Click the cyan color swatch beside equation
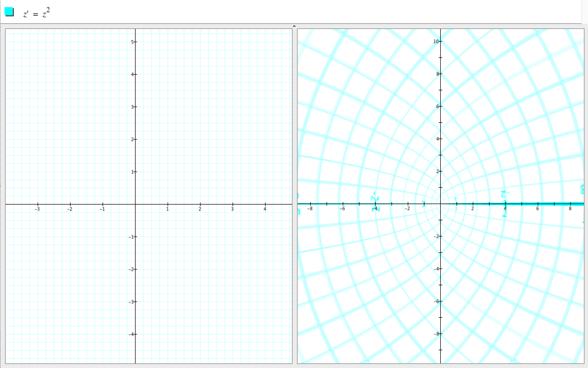The height and width of the screenshot is (368, 588). point(9,12)
